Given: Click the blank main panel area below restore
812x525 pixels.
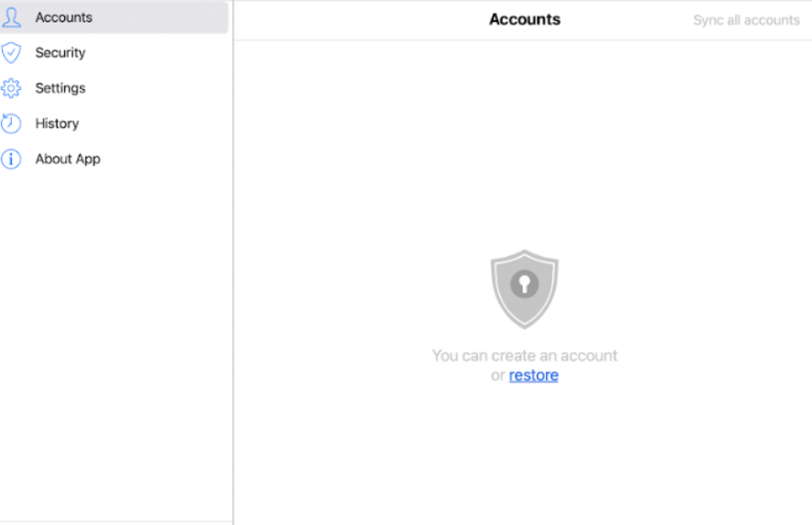Looking at the screenshot, I should (524, 450).
